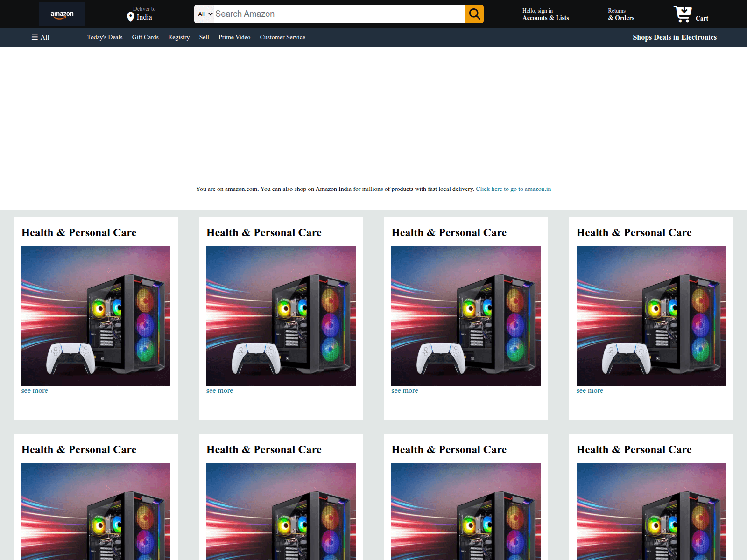Click the link to amazon.in
The image size is (747, 560).
(514, 189)
